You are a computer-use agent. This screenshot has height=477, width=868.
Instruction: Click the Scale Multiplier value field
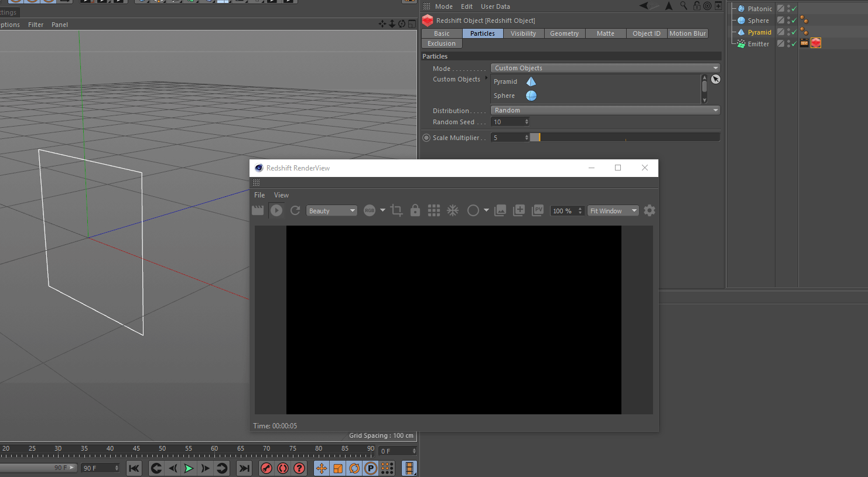tap(510, 138)
